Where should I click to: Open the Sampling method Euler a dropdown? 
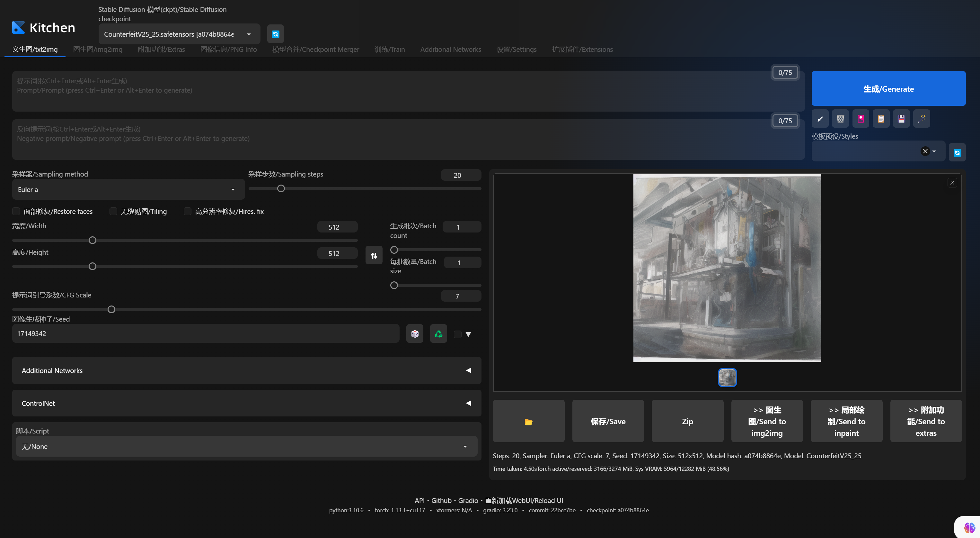128,190
